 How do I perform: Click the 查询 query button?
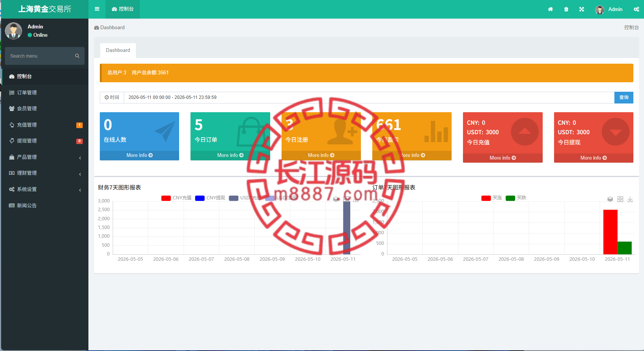point(624,97)
